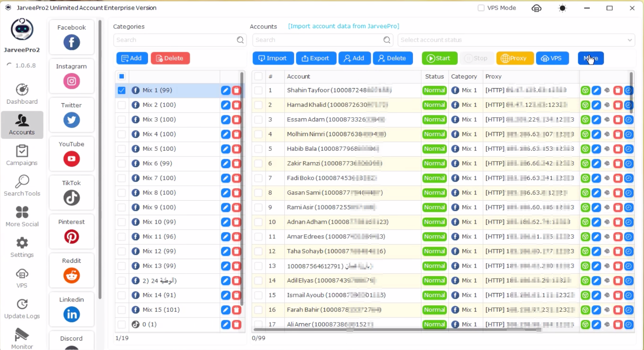Delete the Mix 11 category
The height and width of the screenshot is (350, 644).
[237, 236]
